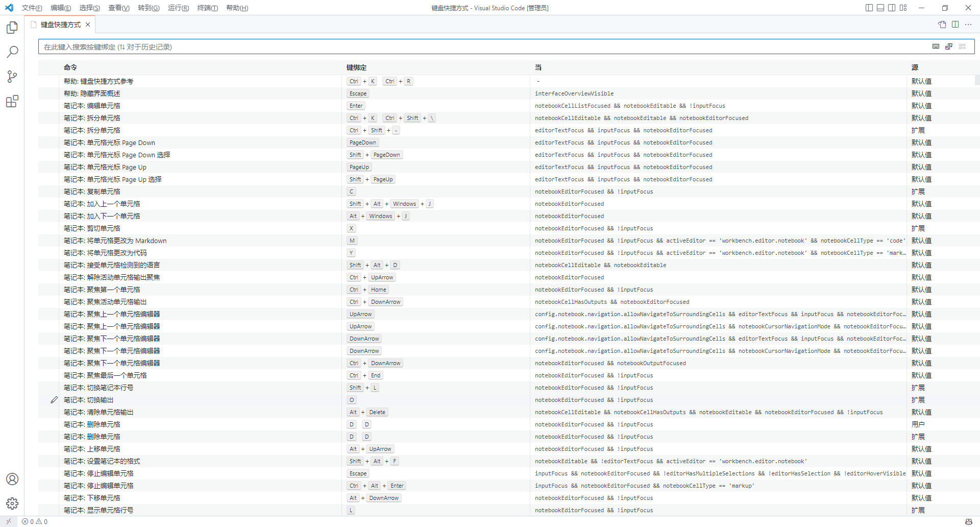This screenshot has height=527, width=980.
Task: Open keyboard shortcuts JSON file icon
Action: tap(942, 25)
